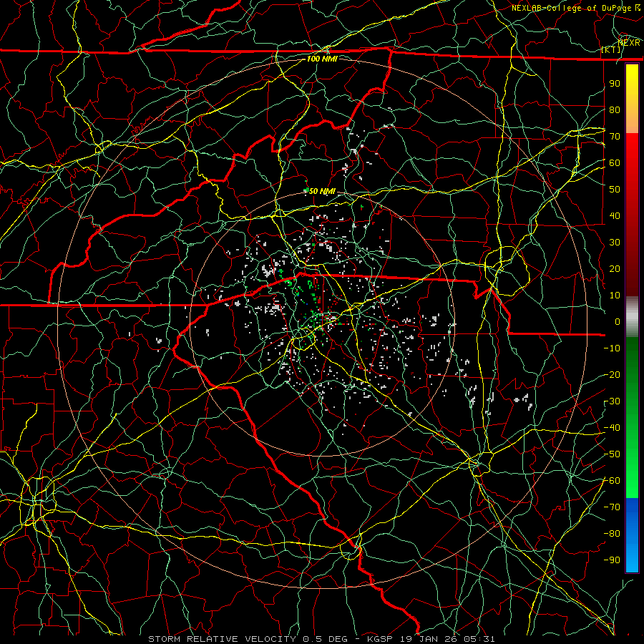The height and width of the screenshot is (644, 644).
Task: Click the NEXR label near the scale
Action: pyautogui.click(x=629, y=43)
